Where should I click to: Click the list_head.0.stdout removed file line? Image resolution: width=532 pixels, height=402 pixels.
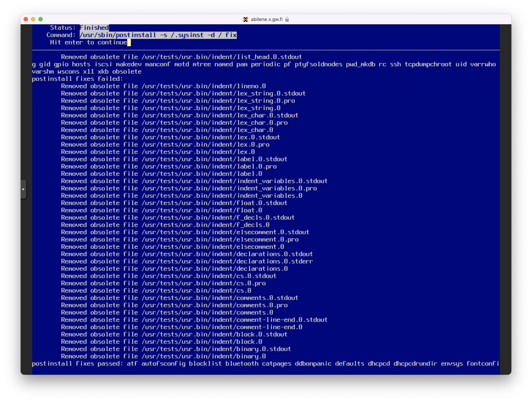(x=181, y=57)
